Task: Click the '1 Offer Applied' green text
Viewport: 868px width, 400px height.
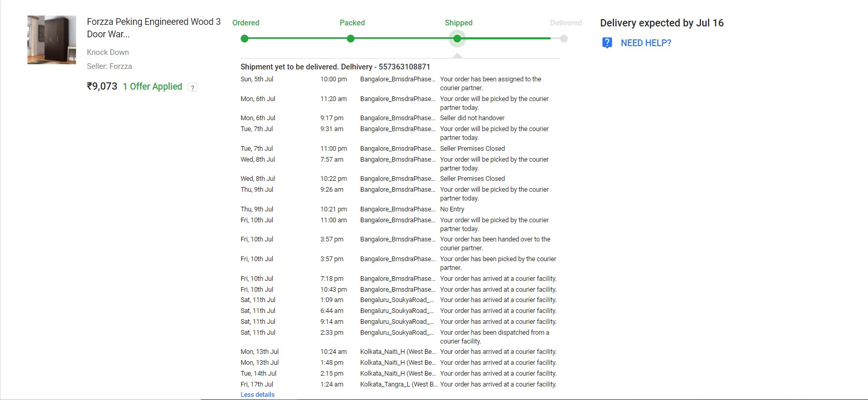Action: pyautogui.click(x=152, y=87)
